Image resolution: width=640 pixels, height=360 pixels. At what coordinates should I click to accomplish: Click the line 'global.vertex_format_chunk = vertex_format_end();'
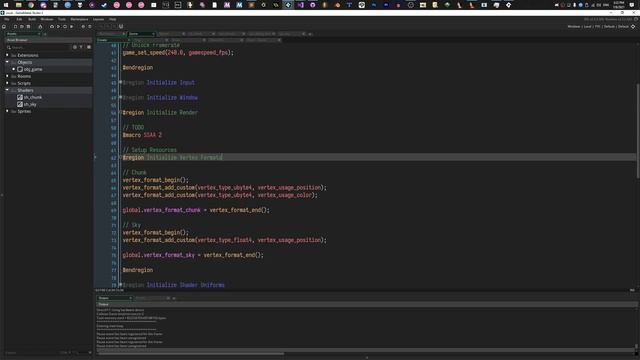[x=196, y=210]
